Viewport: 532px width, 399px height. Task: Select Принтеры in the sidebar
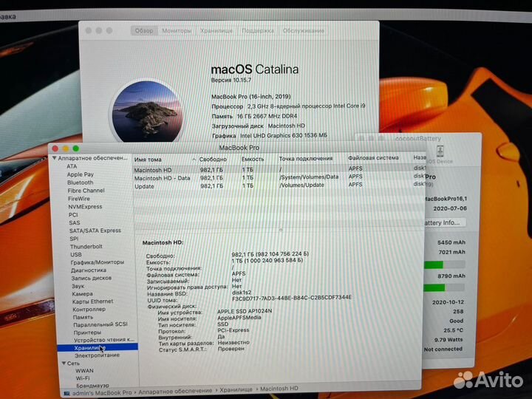[87, 332]
